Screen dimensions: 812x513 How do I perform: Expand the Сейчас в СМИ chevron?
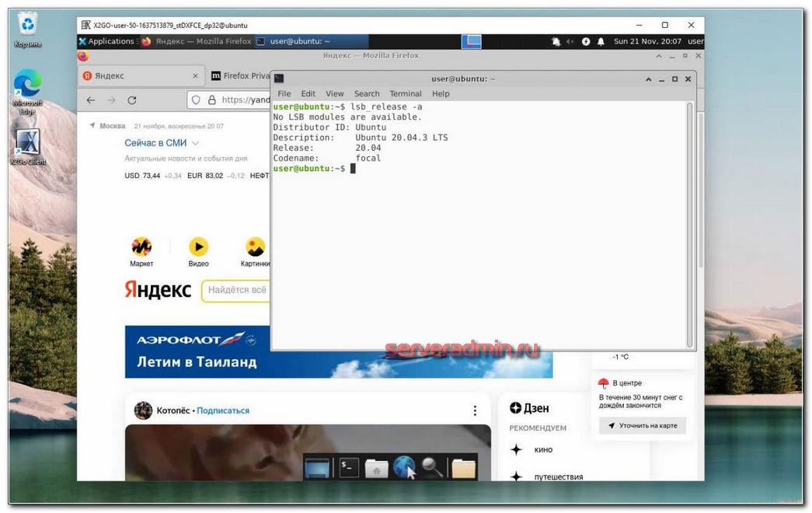(196, 143)
